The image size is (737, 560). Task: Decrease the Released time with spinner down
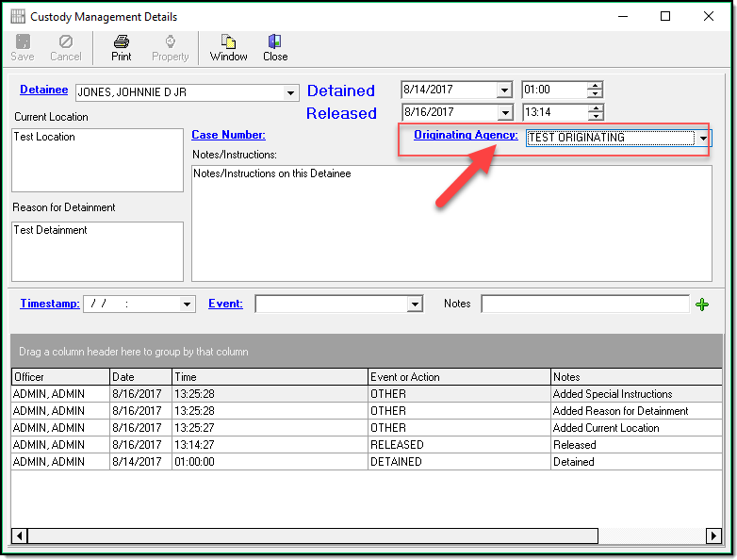pos(595,117)
